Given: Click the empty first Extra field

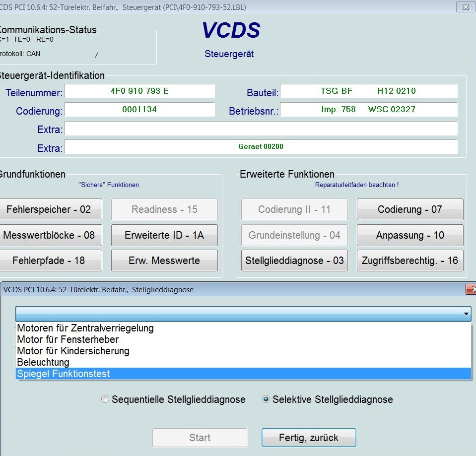Looking at the screenshot, I should (x=261, y=129).
